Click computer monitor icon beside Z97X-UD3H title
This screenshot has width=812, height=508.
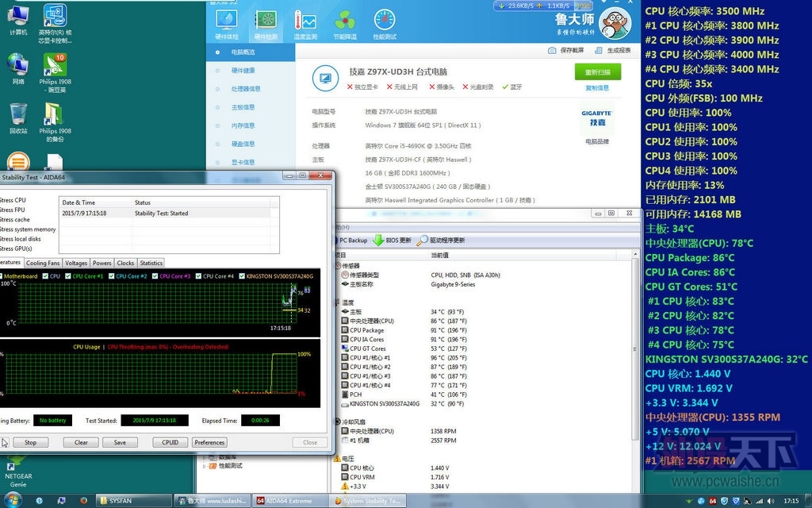325,79
